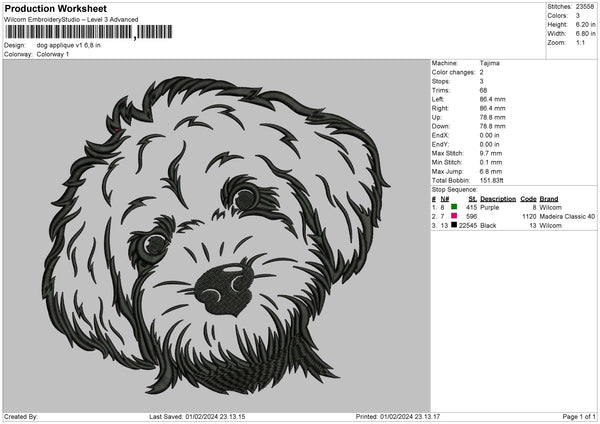Click stitch count 22545 in Black row
600x424 pixels.
point(468,226)
